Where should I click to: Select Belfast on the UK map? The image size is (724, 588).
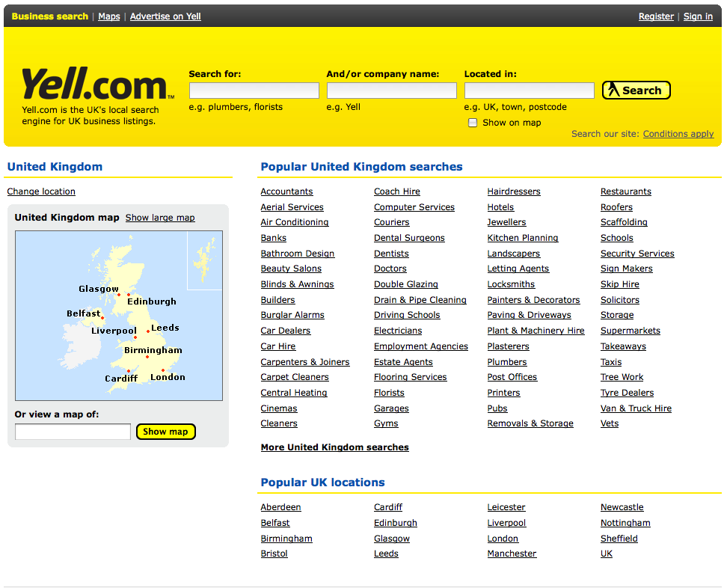(x=83, y=313)
